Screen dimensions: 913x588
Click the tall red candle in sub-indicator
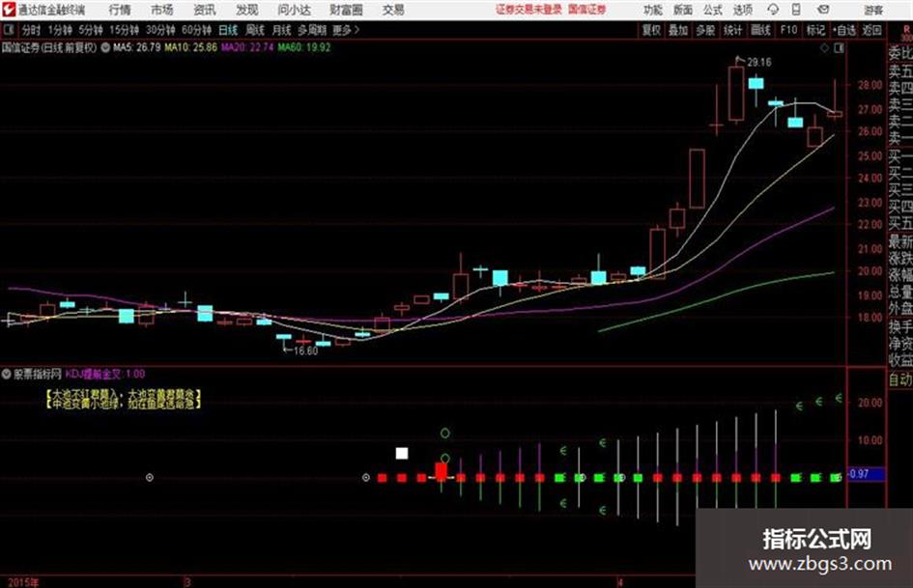[x=442, y=470]
